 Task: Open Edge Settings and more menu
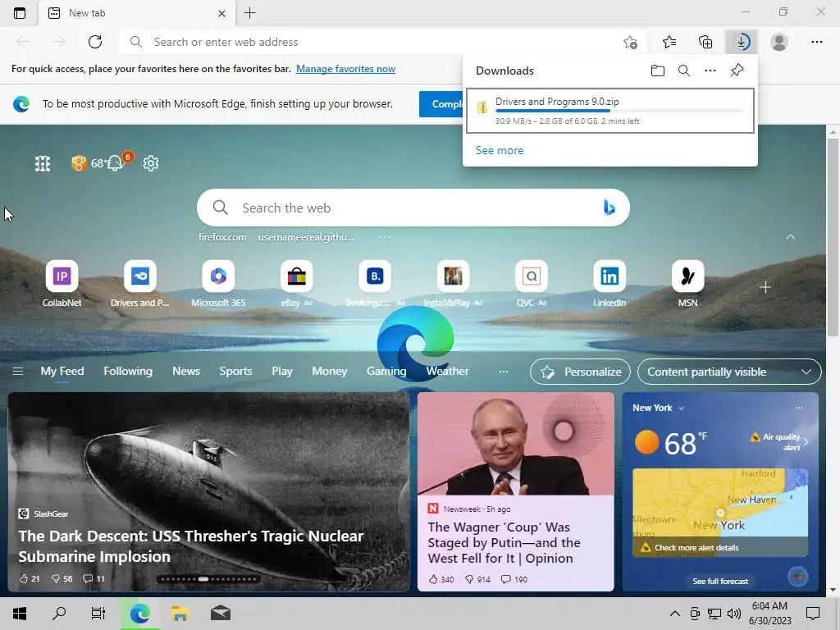click(x=816, y=42)
